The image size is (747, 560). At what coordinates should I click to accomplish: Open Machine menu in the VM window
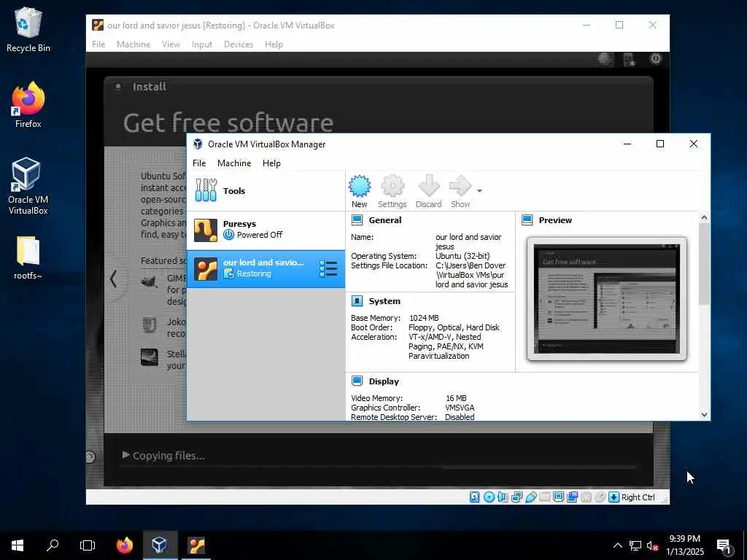tap(133, 44)
